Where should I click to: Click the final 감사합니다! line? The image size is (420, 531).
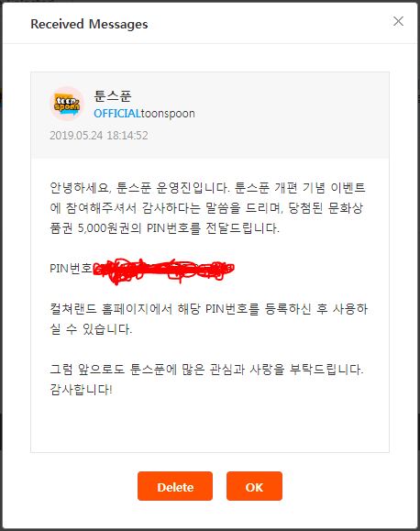pyautogui.click(x=81, y=390)
